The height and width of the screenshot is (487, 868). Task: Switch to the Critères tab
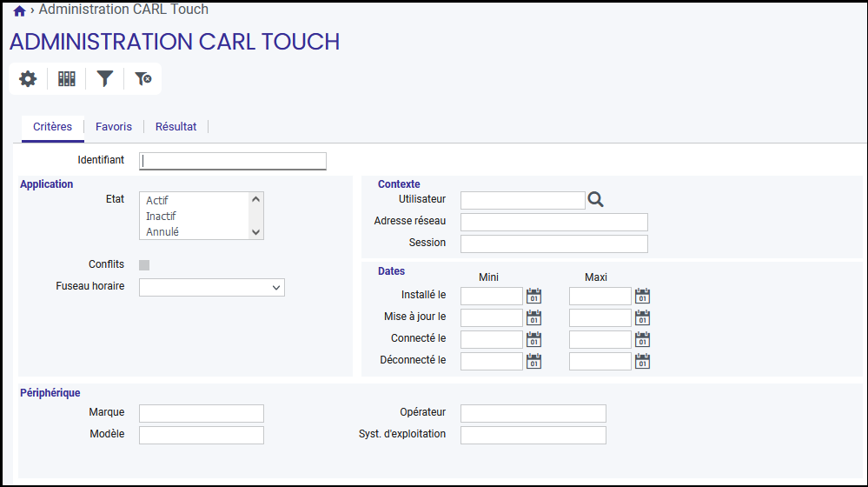(x=53, y=127)
